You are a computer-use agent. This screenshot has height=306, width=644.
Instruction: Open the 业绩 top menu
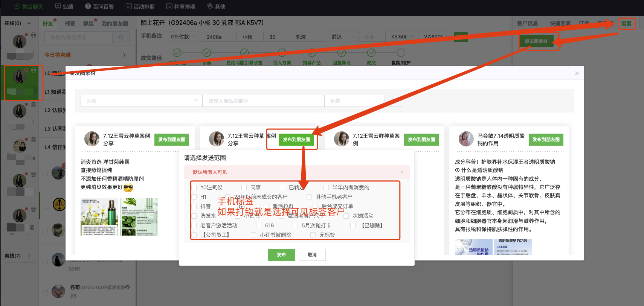click(x=64, y=6)
